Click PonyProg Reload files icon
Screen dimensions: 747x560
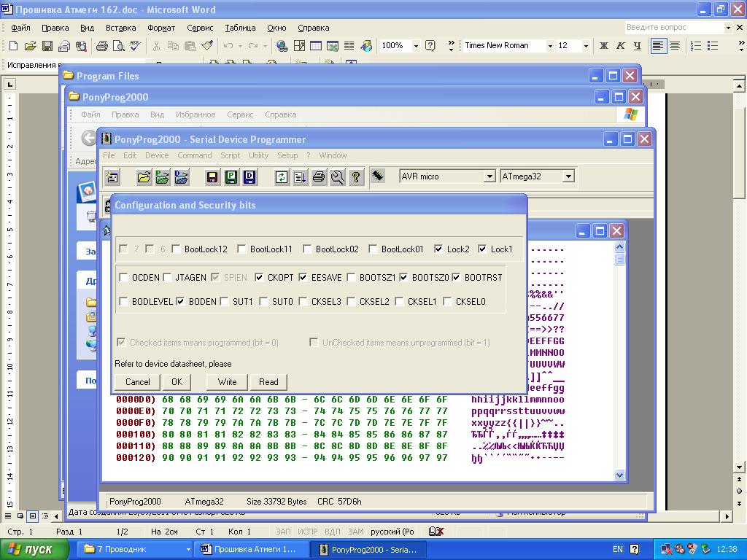tap(282, 177)
